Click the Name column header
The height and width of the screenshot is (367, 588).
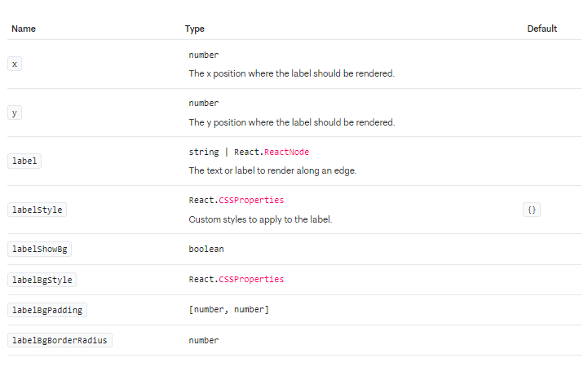[24, 29]
